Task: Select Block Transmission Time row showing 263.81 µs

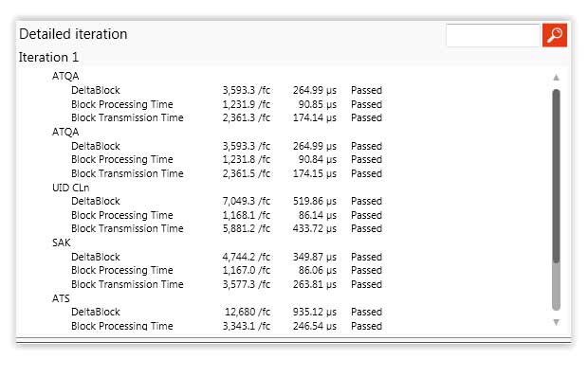Action: tap(227, 284)
